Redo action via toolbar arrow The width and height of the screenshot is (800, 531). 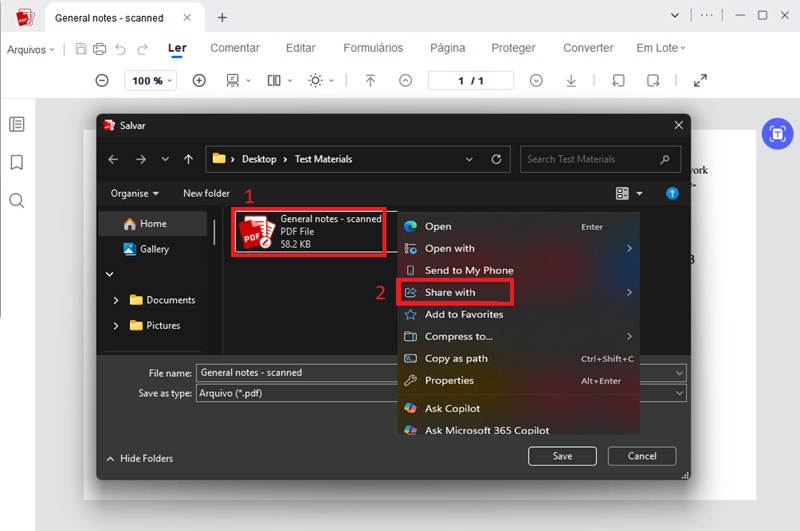point(142,49)
